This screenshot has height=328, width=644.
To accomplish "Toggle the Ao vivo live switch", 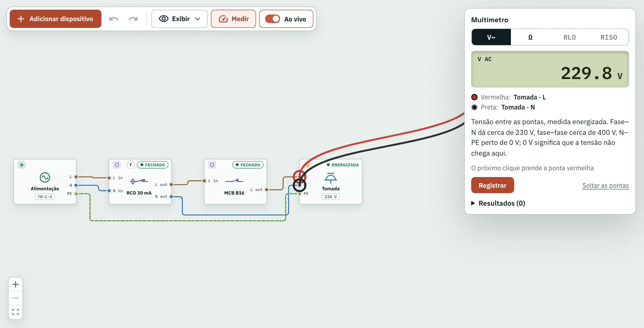I will (273, 19).
